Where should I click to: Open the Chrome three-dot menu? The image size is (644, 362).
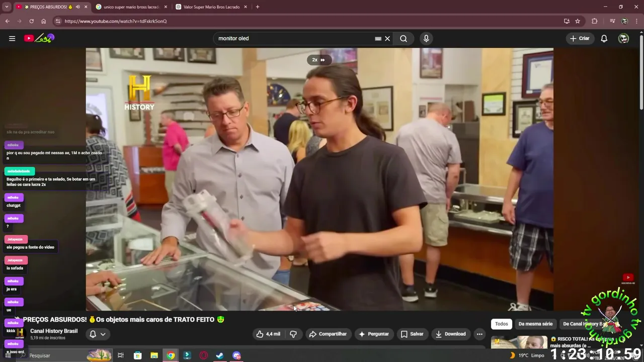click(x=637, y=21)
